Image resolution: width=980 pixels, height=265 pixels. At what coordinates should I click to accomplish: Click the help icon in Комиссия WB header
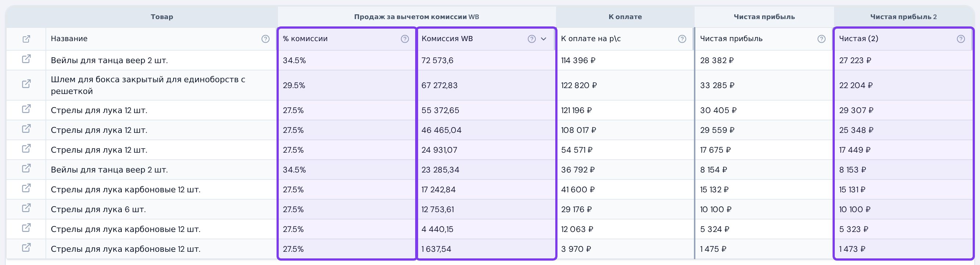coord(532,39)
